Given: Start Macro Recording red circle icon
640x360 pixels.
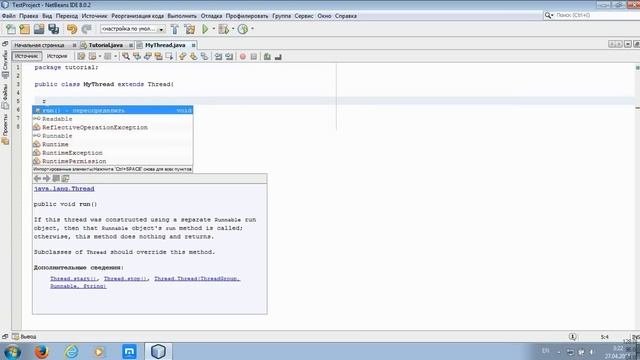Looking at the screenshot, I should (x=243, y=57).
